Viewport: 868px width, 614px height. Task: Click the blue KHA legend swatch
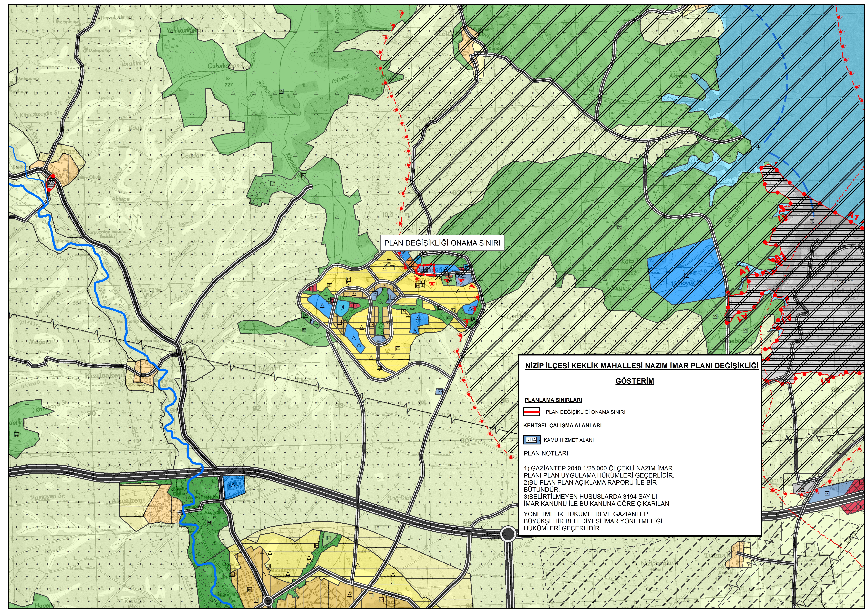[x=532, y=440]
